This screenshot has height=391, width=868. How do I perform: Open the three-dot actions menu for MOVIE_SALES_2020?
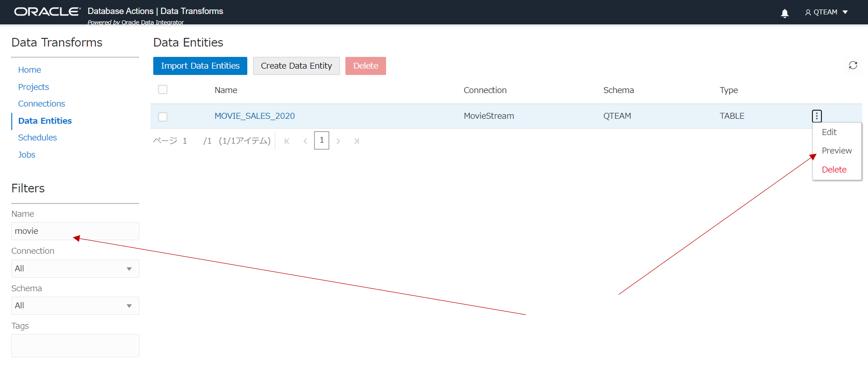(816, 116)
